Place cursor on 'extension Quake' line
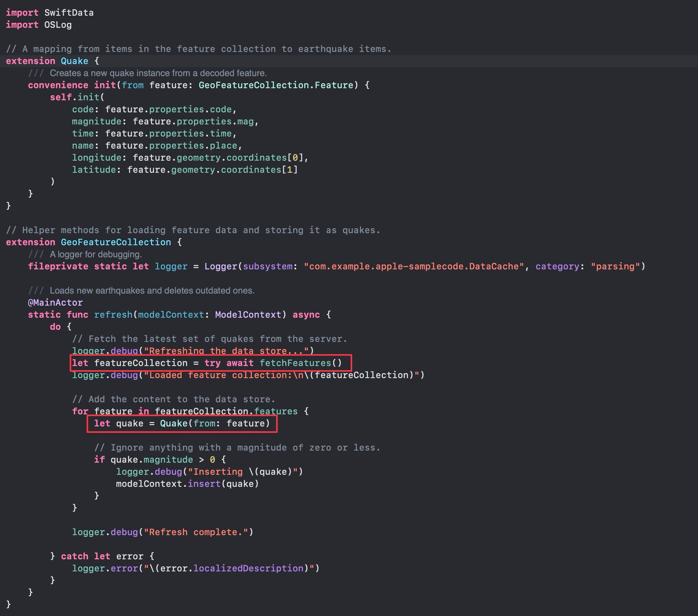The image size is (698, 616). [x=52, y=61]
